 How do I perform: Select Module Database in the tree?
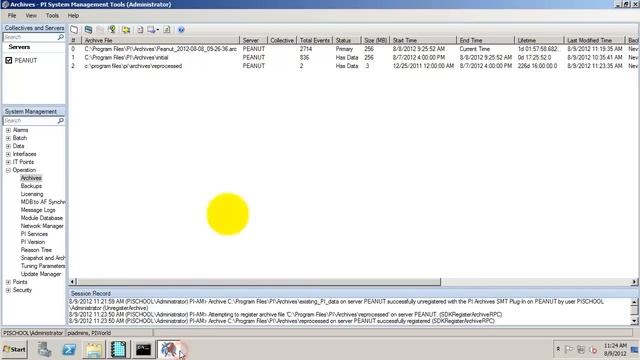click(42, 218)
